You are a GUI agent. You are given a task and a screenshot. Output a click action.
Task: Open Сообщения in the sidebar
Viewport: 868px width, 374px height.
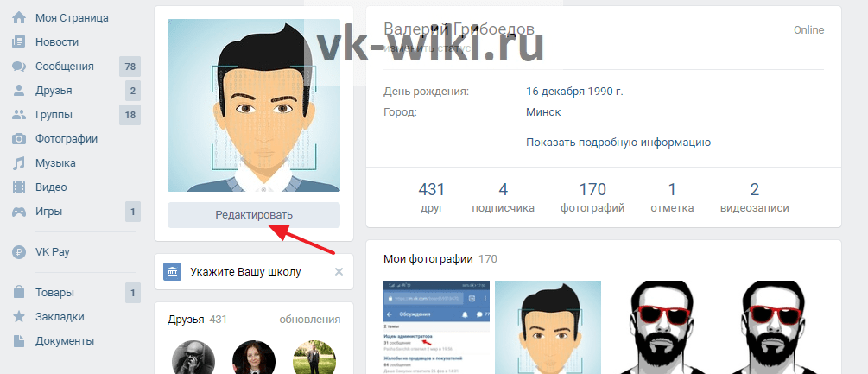point(65,67)
